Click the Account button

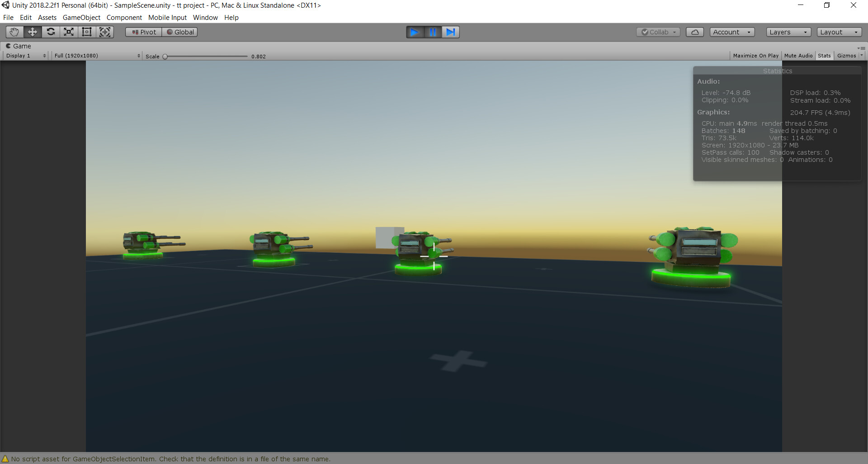pyautogui.click(x=731, y=32)
